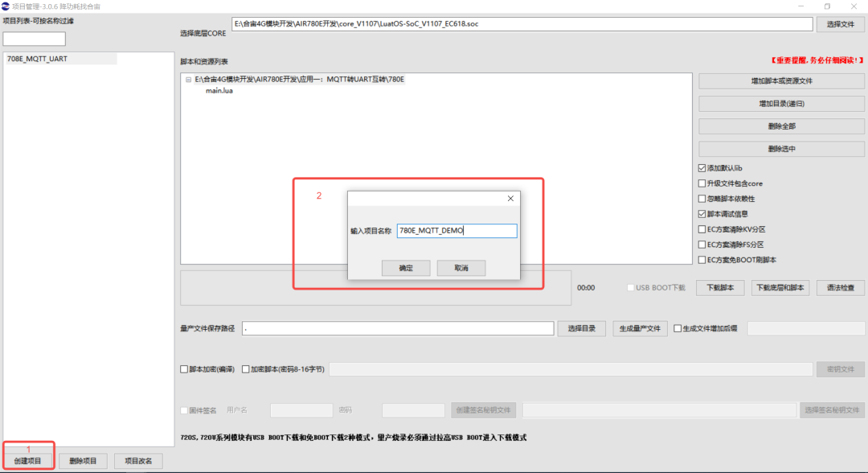Click the 密钥文件 button
This screenshot has height=473, width=868.
click(841, 369)
